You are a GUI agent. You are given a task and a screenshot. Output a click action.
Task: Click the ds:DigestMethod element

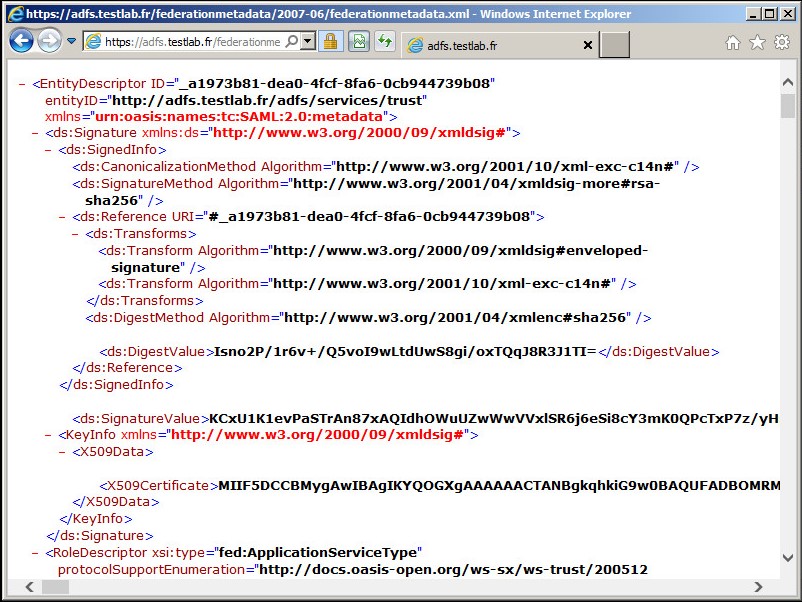(368, 318)
